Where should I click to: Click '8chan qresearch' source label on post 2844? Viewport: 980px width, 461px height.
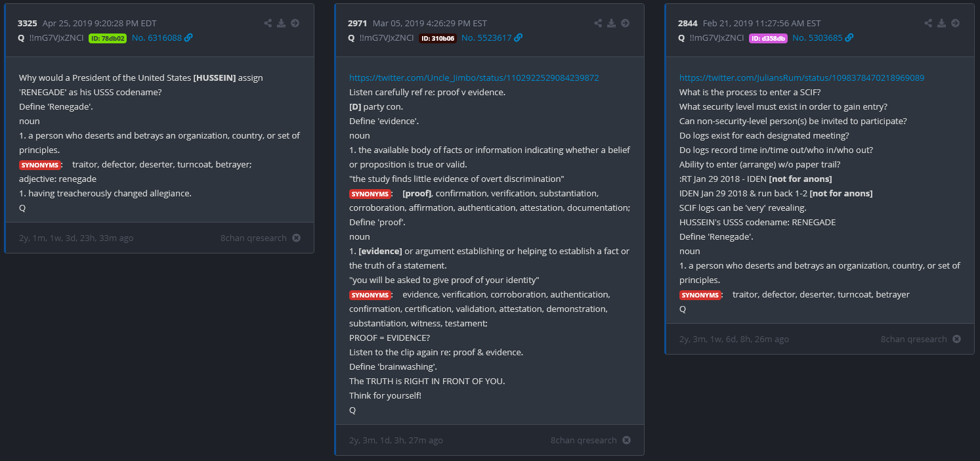[x=914, y=339]
